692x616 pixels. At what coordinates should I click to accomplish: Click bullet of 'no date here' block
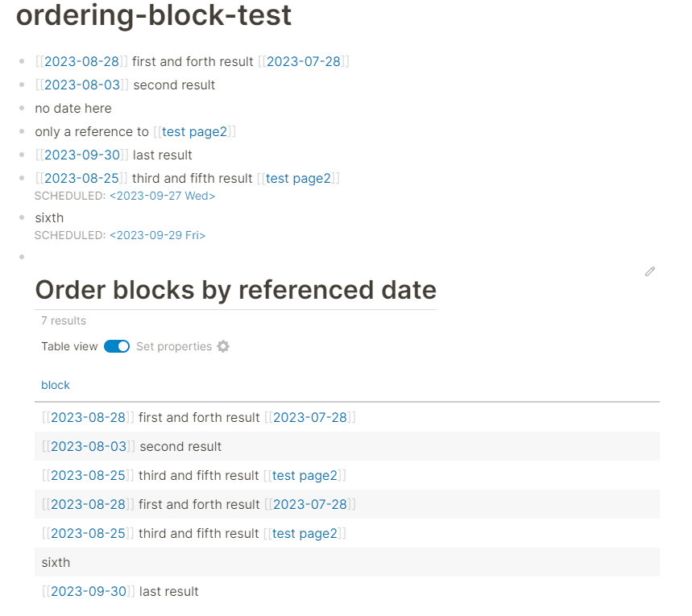click(x=22, y=108)
